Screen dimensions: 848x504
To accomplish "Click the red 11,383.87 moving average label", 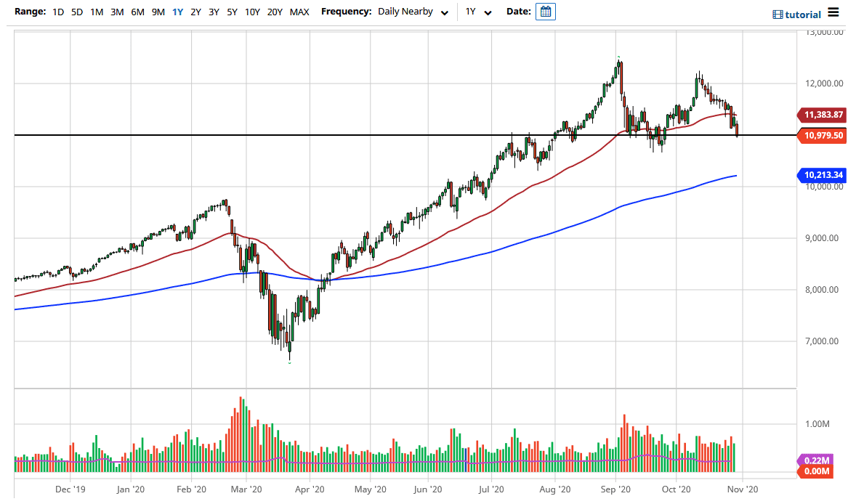I will point(823,115).
